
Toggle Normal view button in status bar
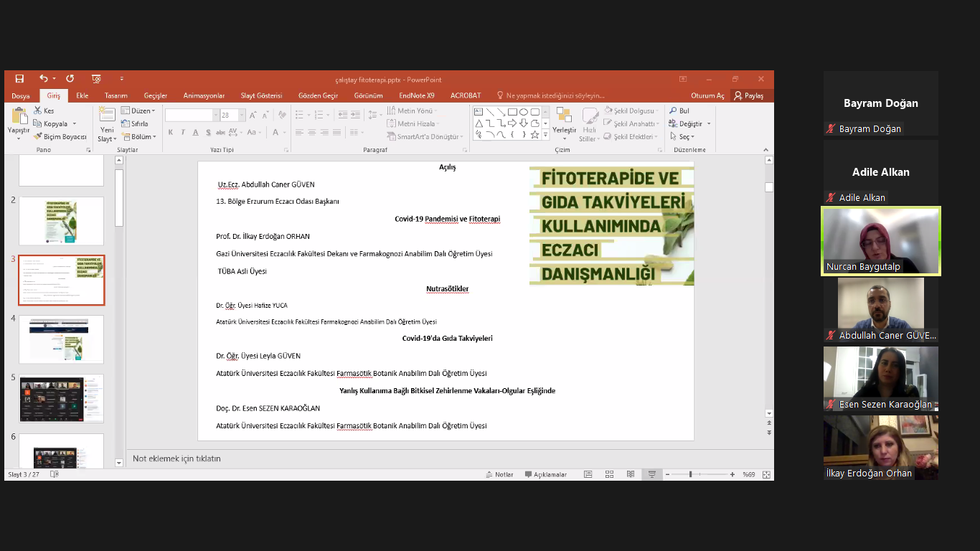[588, 474]
